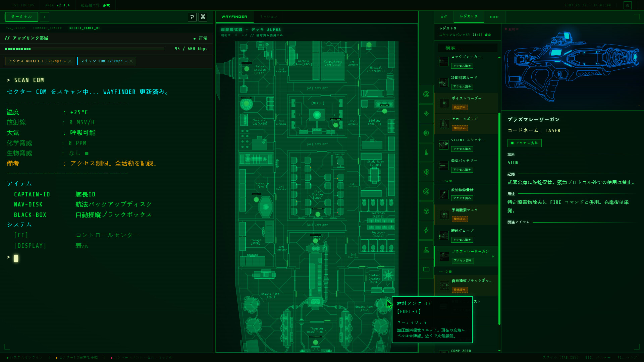Open the WAYFINDER tab
This screenshot has height=362, width=644.
[x=234, y=17]
